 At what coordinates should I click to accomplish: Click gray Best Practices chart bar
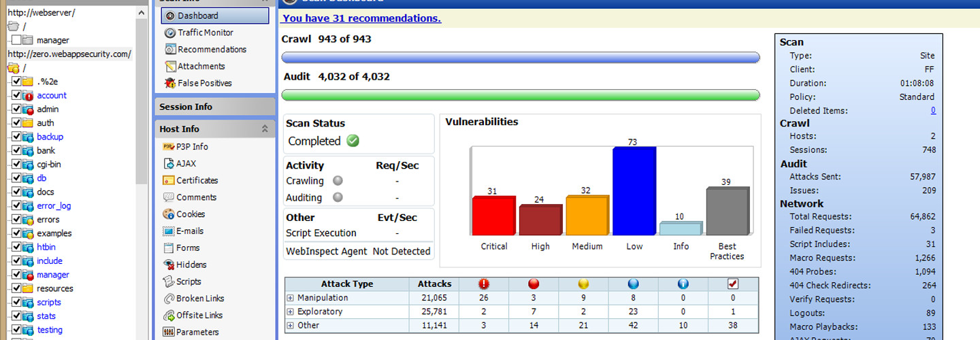(x=728, y=212)
